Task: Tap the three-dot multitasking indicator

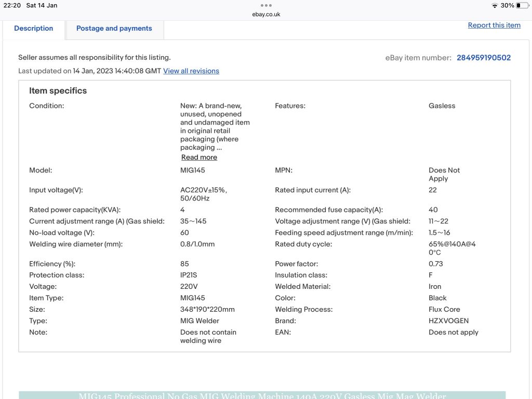Action: tap(266, 5)
